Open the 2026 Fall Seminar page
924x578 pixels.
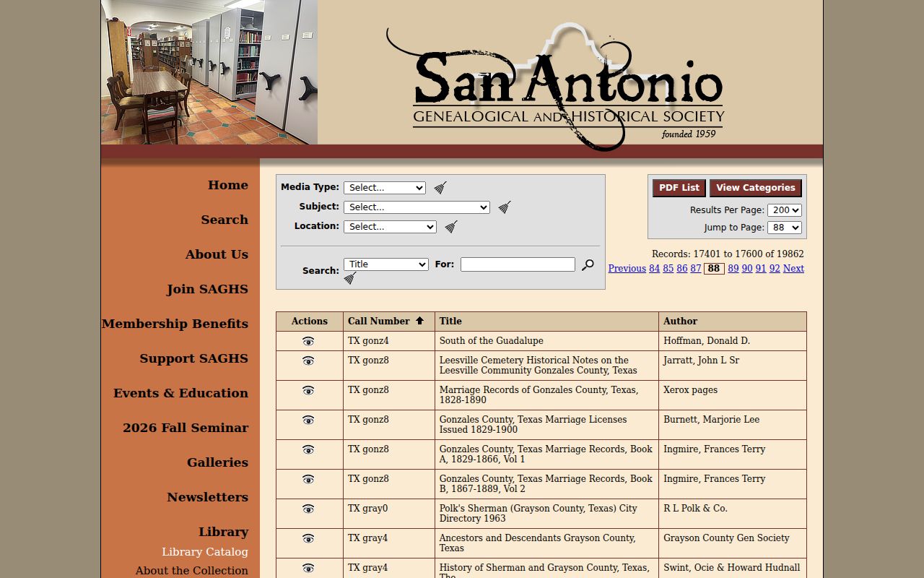pyautogui.click(x=186, y=428)
